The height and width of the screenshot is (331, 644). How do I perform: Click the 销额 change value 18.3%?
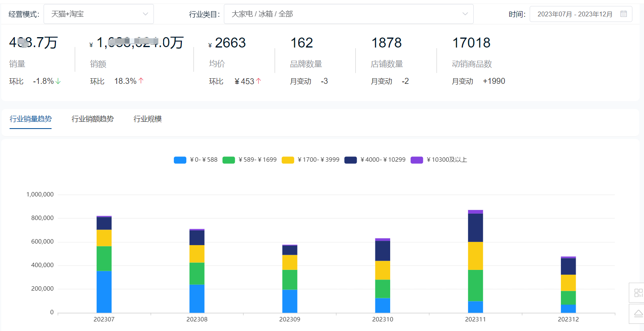(126, 81)
